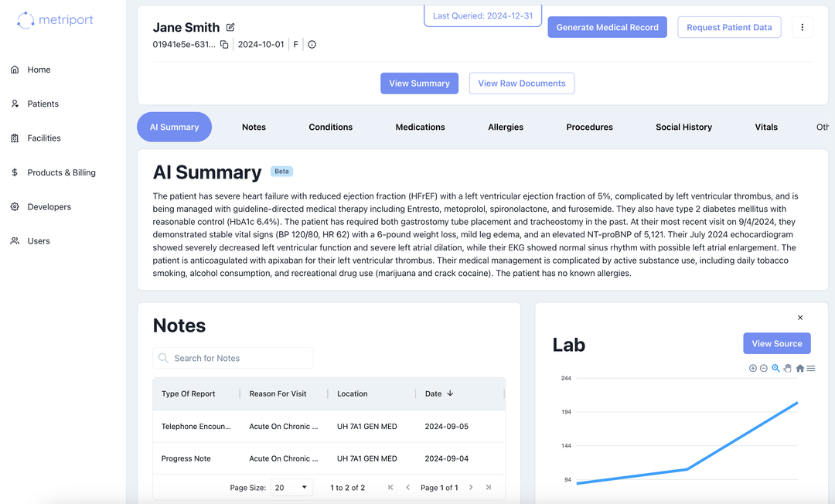Activate the chart panning hand tool
This screenshot has width=835, height=504.
[788, 368]
